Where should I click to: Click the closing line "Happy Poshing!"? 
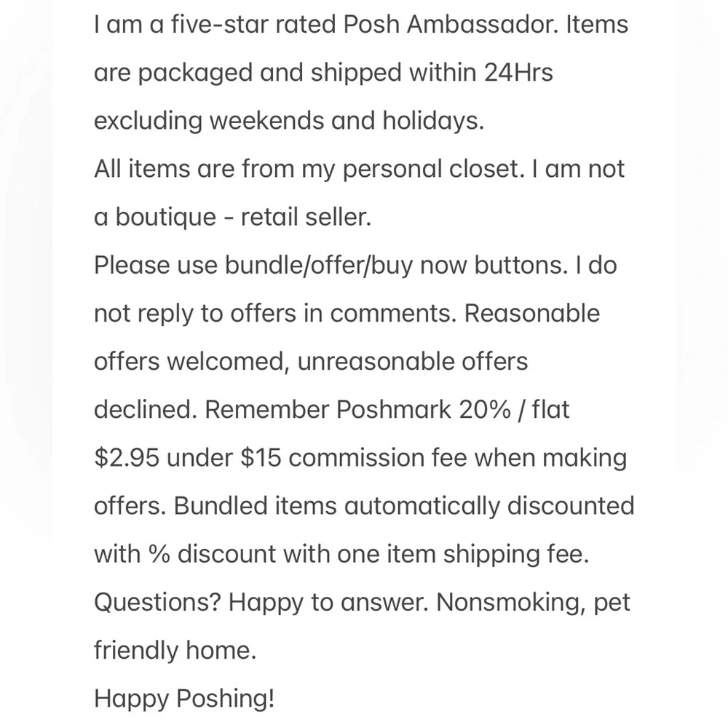pyautogui.click(x=184, y=698)
